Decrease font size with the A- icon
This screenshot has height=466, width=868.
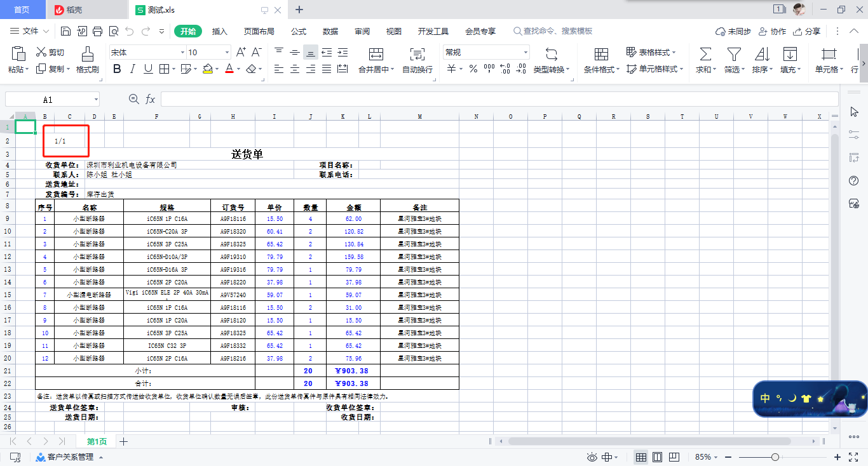(257, 52)
